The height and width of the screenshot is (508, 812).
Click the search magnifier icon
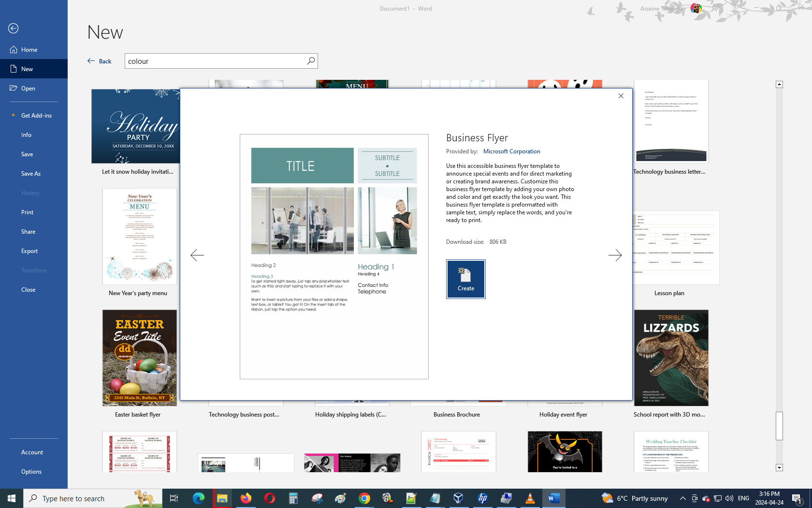click(311, 61)
